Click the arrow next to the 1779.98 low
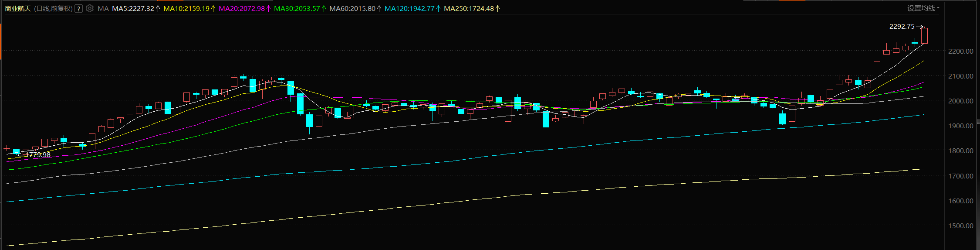 tap(20, 154)
